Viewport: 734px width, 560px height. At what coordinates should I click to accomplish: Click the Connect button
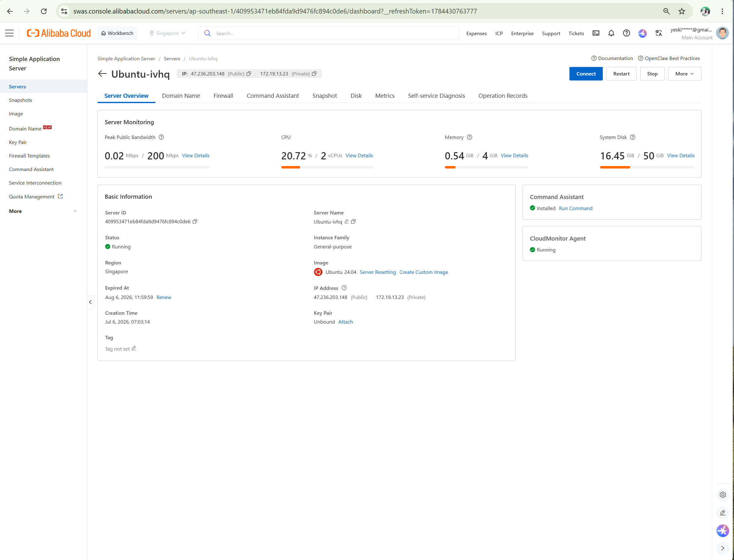click(x=586, y=74)
